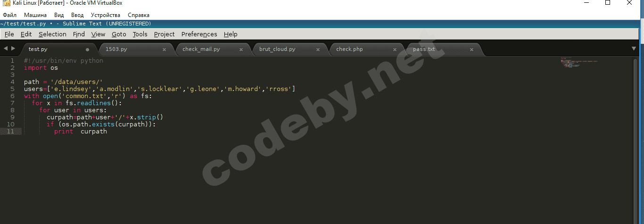644x224 pixels.
Task: Click line number 11 in the gutter
Action: coord(10,131)
